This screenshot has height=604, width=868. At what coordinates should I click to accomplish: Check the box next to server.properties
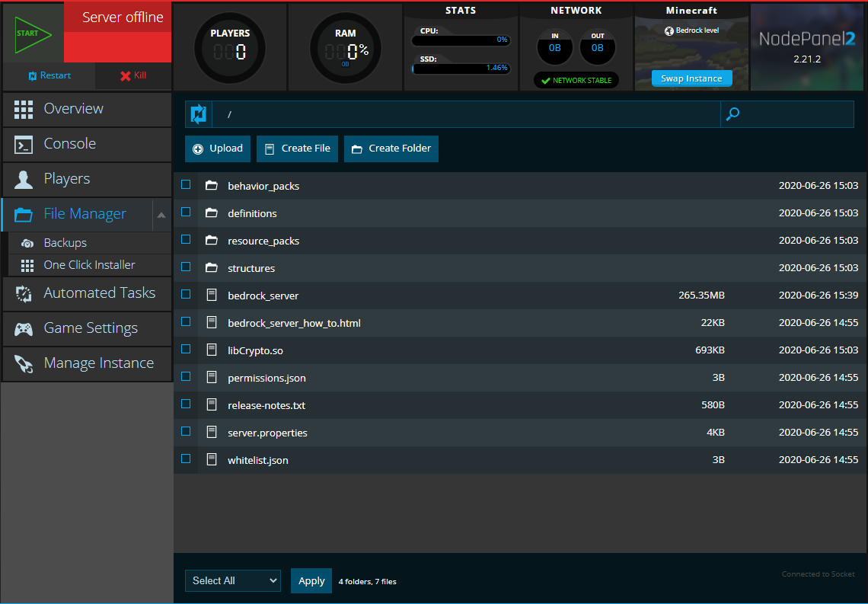coord(186,432)
